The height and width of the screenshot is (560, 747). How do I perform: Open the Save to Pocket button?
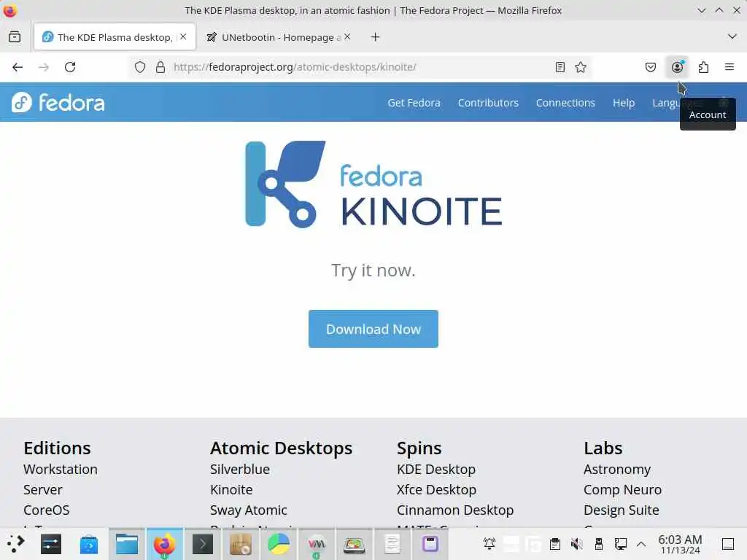[x=651, y=67]
